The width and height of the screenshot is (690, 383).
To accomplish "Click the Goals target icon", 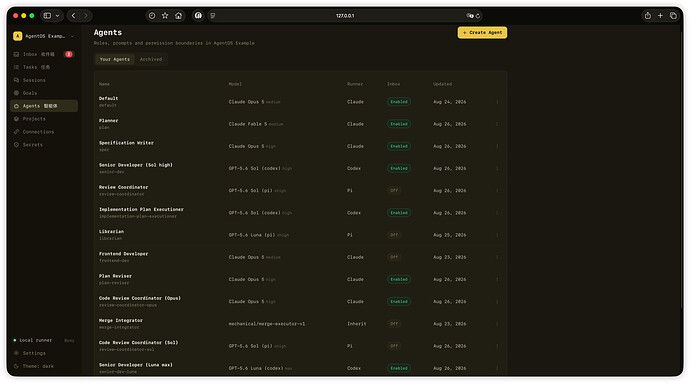I will point(16,93).
